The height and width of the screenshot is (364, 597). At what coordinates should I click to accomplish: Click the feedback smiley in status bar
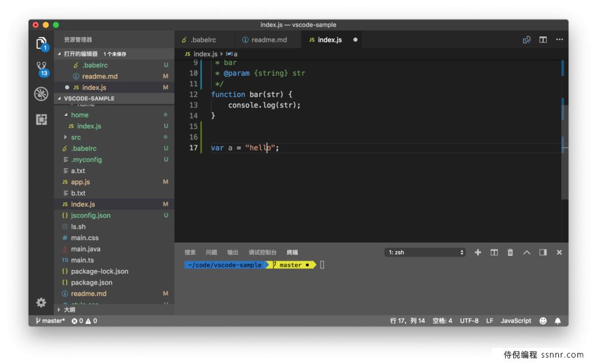click(543, 320)
